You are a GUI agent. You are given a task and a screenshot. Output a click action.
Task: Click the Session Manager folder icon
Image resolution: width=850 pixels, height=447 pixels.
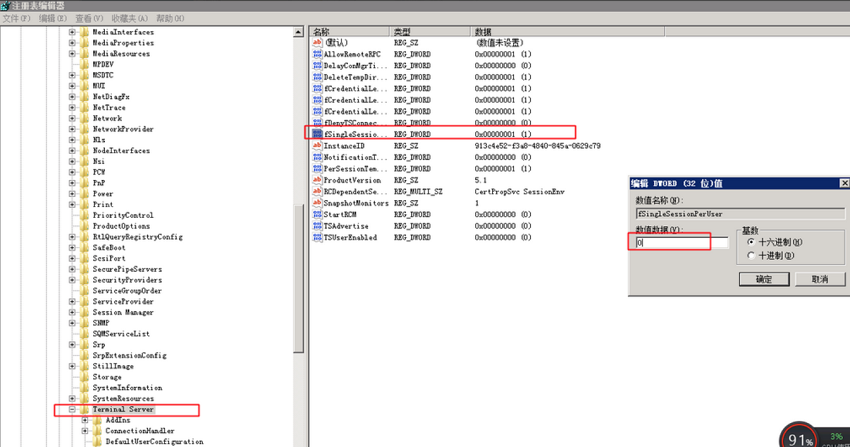tap(85, 312)
